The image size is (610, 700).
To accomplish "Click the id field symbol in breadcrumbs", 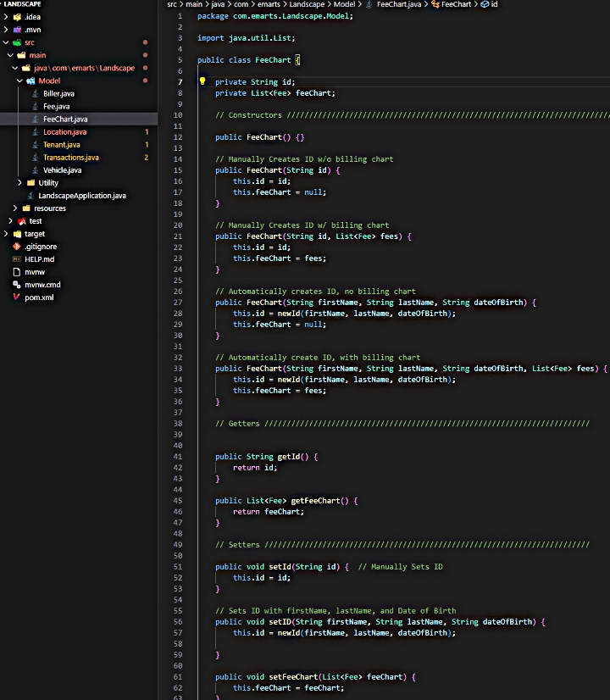I will point(489,5).
